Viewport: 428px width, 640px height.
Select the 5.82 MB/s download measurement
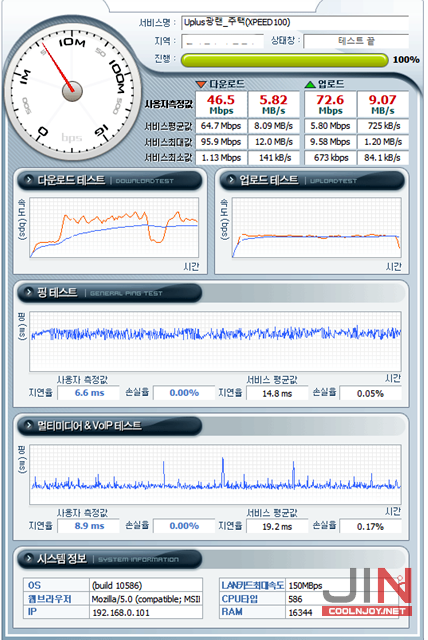tap(274, 104)
